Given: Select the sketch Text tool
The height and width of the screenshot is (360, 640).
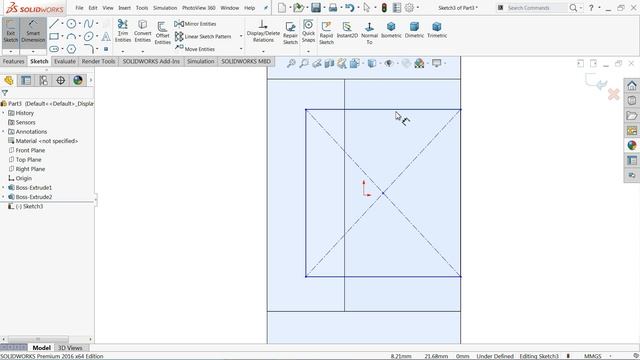Looking at the screenshot, I should pyautogui.click(x=106, y=36).
